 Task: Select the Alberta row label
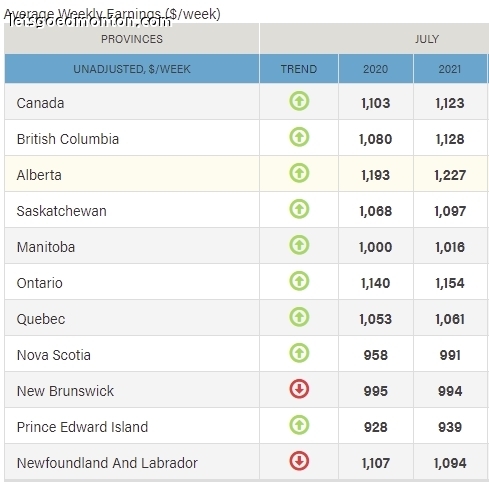click(x=39, y=175)
